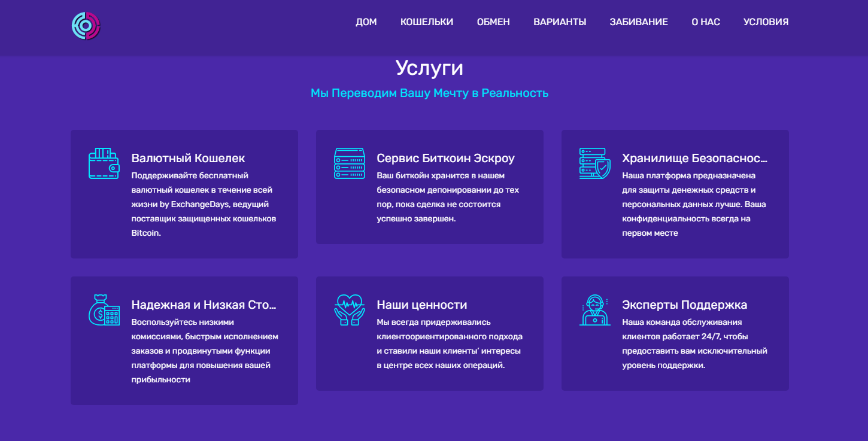The width and height of the screenshot is (868, 441).
Task: Open УСЛОВИЯ from the navigation bar
Action: [x=766, y=22]
